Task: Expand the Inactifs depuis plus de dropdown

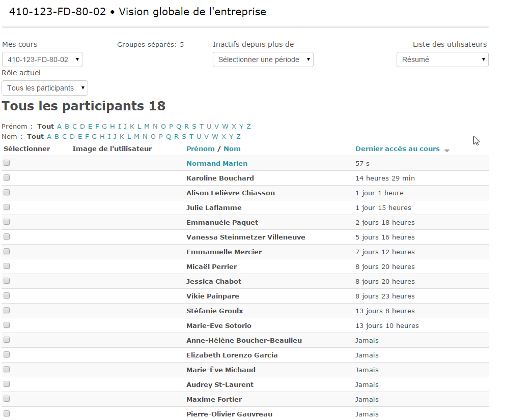Action: click(263, 59)
